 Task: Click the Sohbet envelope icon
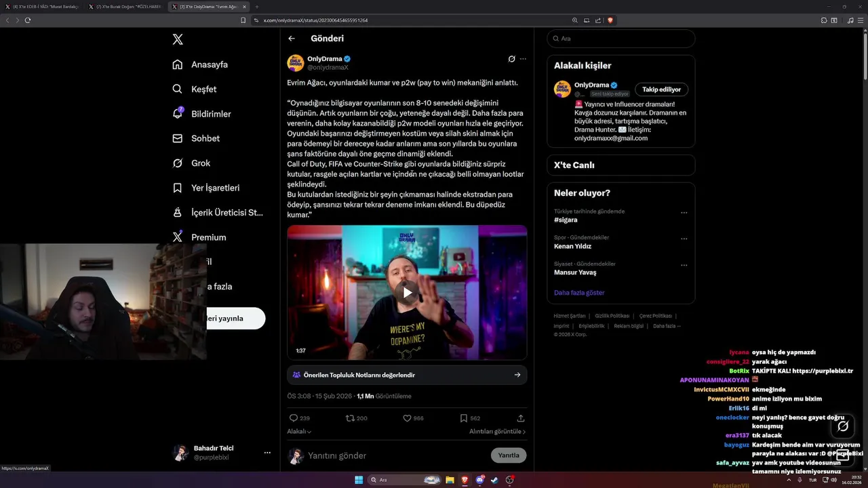point(178,138)
